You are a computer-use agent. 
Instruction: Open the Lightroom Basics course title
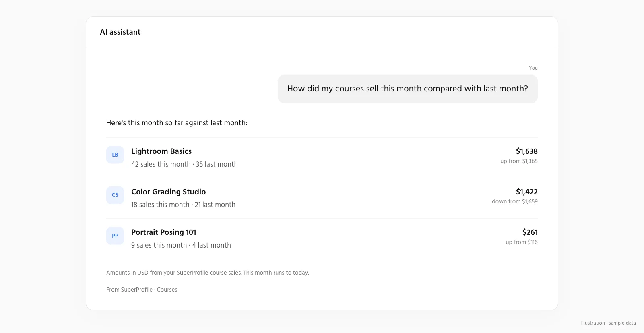tap(161, 151)
